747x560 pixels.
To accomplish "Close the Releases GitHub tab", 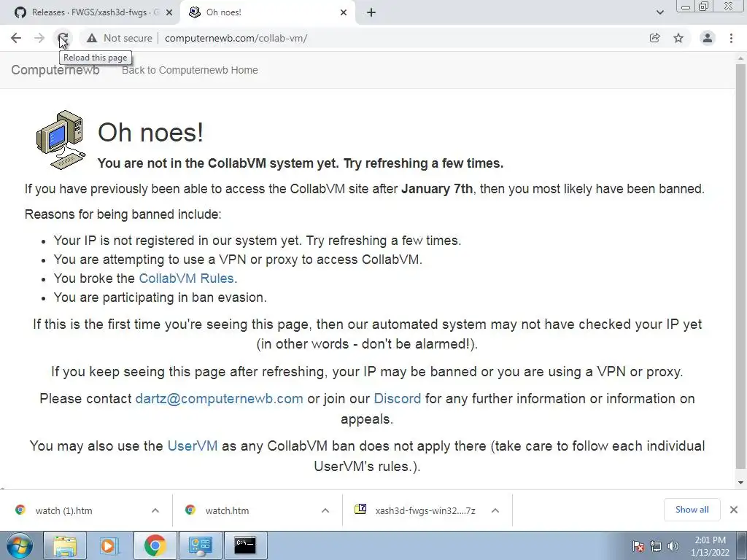I will pyautogui.click(x=169, y=12).
